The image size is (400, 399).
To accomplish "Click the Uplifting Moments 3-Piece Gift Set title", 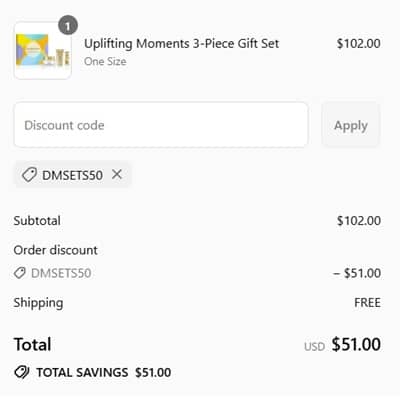I will [x=181, y=44].
